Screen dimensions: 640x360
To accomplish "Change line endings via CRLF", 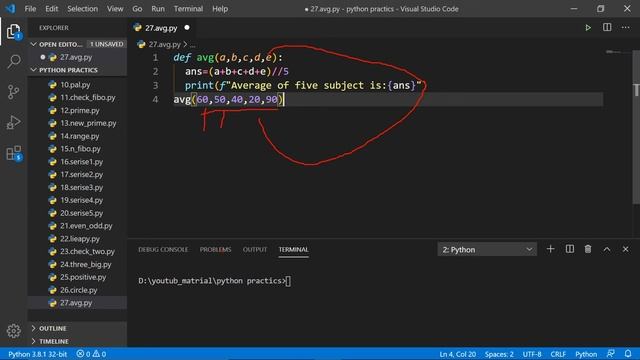I will click(x=558, y=354).
